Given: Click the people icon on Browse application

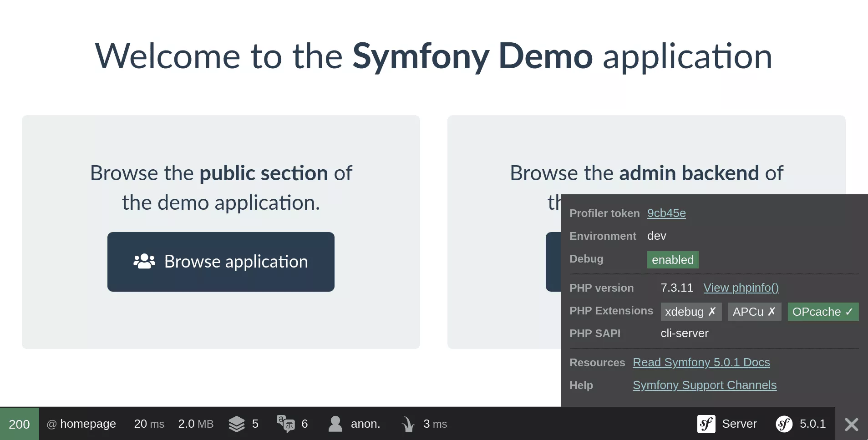Looking at the screenshot, I should (x=144, y=262).
